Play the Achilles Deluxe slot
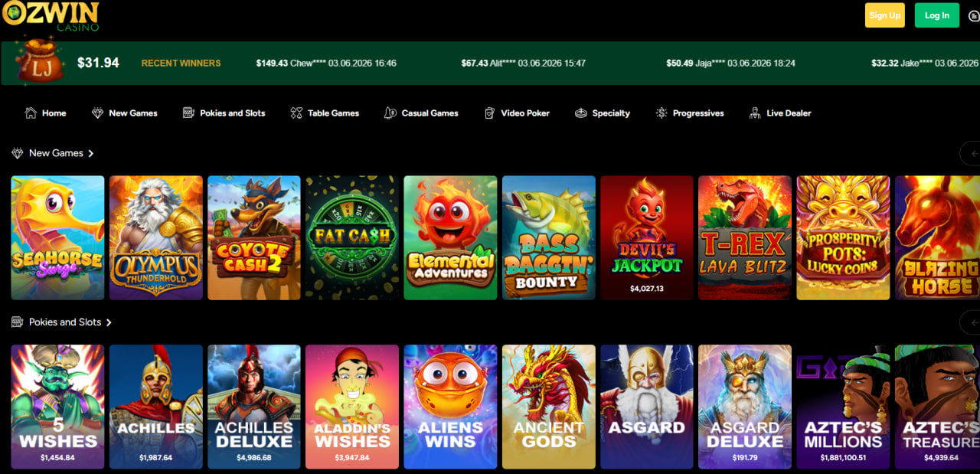 254,407
